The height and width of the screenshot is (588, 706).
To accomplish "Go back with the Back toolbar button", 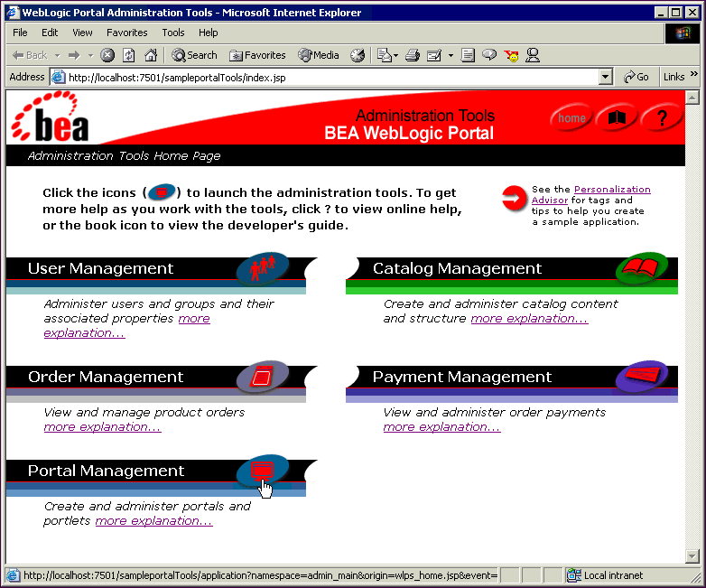I will point(30,55).
